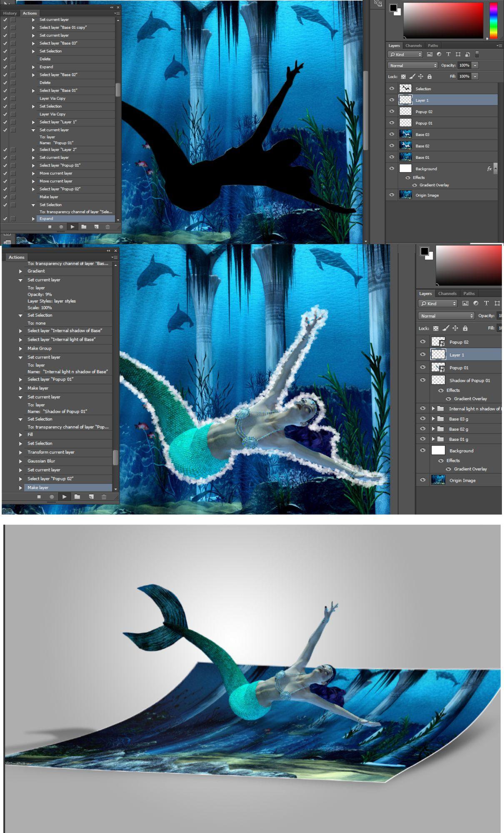Toggle dialog box for Select layer "Layer 2" step
The height and width of the screenshot is (833, 504).
click(x=13, y=150)
